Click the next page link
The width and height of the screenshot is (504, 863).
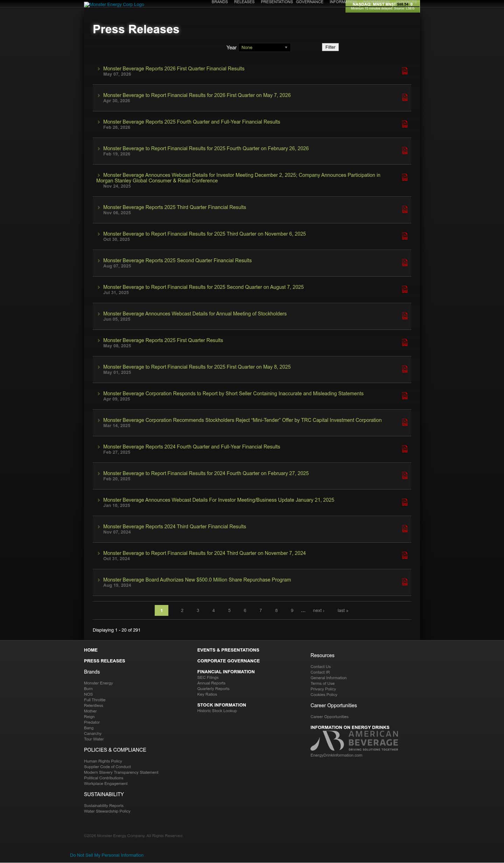(x=318, y=610)
